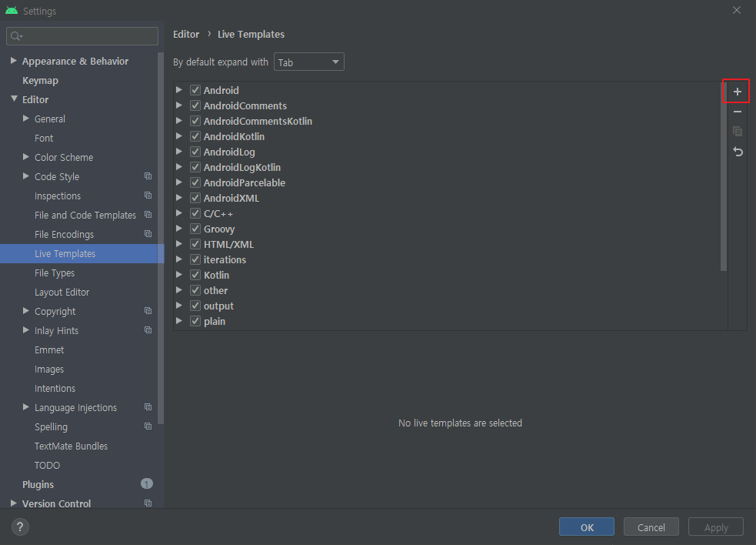
Task: Disable the AndroidLog template group
Action: [x=195, y=152]
